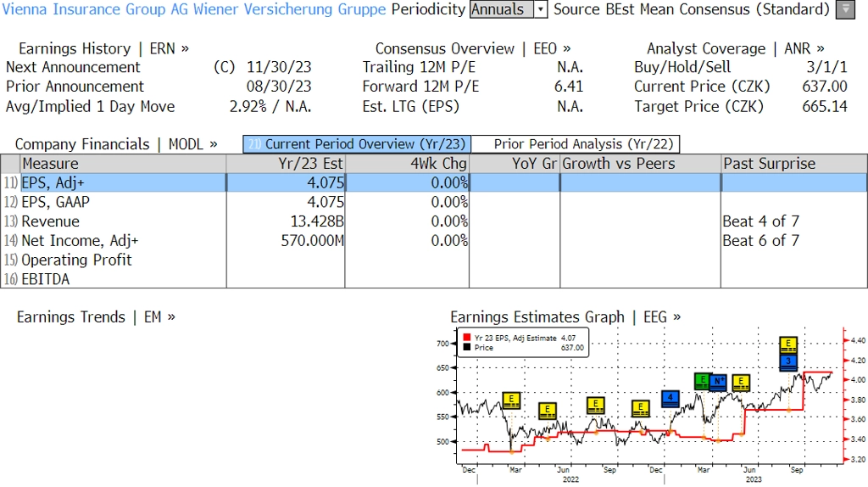Click the topmost yellow E marker above blue 3

[x=788, y=345]
